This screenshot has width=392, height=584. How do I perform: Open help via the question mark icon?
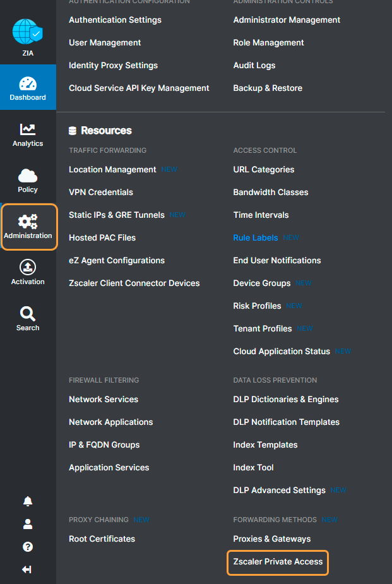pyautogui.click(x=27, y=546)
